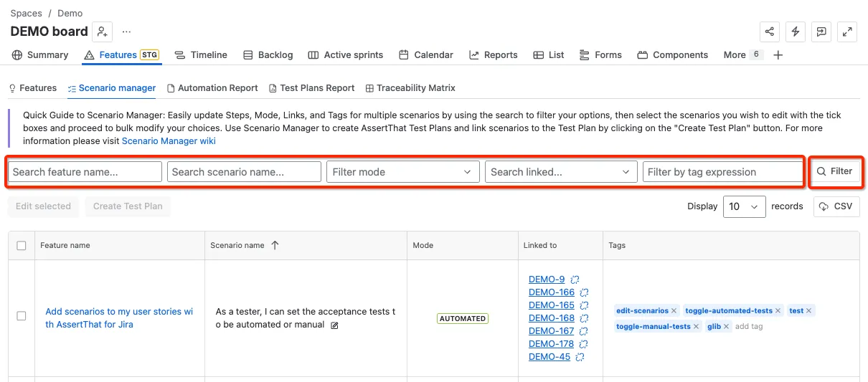Open the DEMO-9 issue link
Viewport: 868px width, 382px height.
[547, 280]
